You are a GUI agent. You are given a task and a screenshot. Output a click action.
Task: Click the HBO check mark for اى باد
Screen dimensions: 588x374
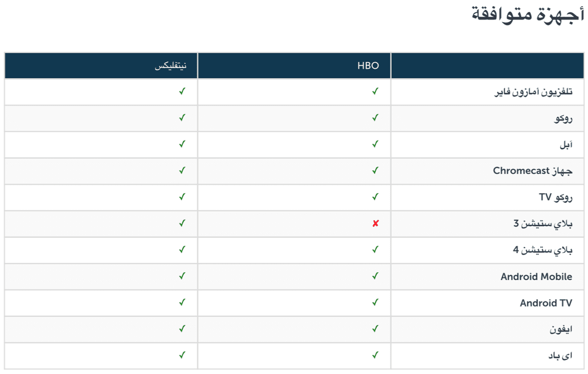[375, 355]
